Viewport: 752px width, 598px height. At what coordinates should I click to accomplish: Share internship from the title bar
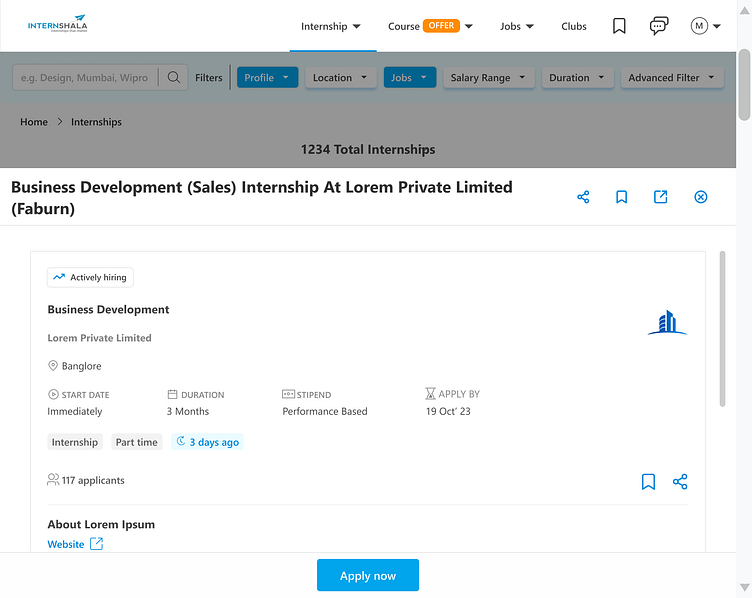tap(583, 197)
